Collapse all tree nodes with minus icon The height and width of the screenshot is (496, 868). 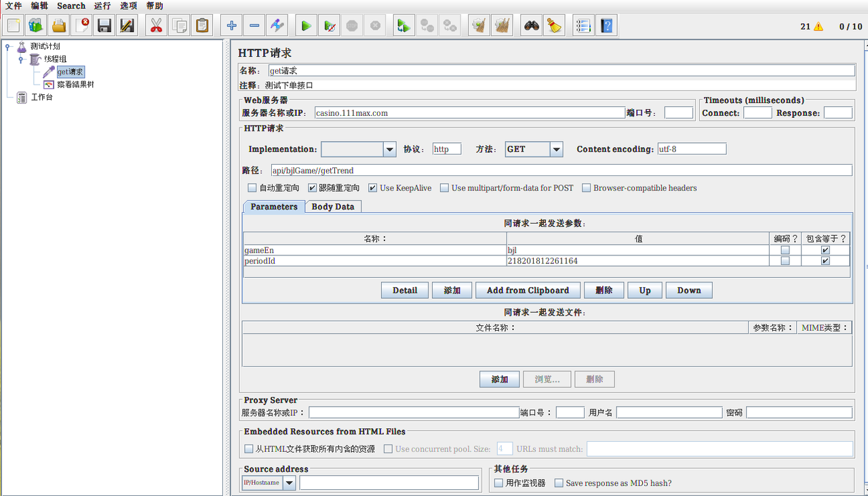pos(254,26)
